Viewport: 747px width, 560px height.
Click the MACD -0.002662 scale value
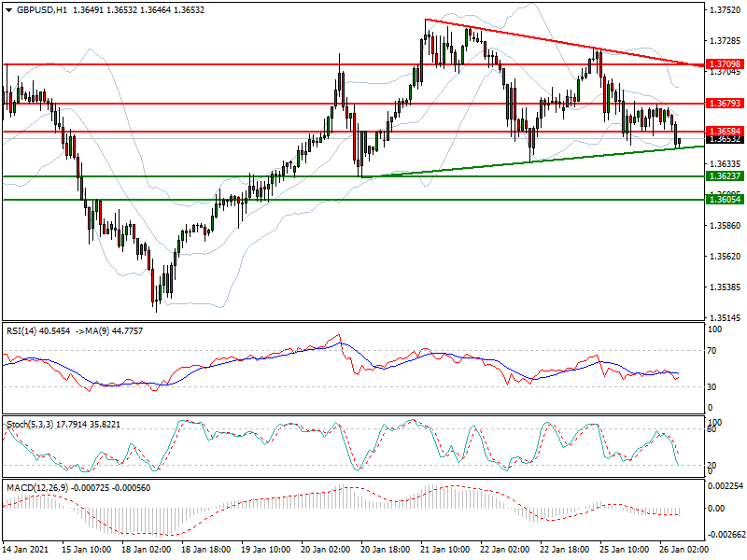(x=726, y=534)
